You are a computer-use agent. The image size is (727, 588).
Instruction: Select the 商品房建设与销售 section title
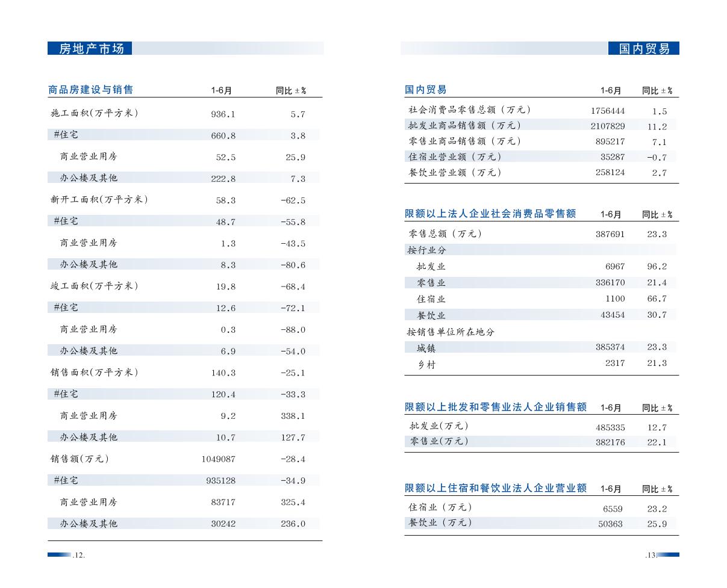click(x=91, y=90)
